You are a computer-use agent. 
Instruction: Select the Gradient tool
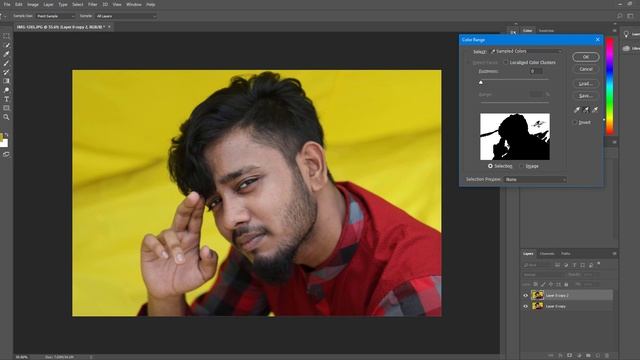click(6, 81)
